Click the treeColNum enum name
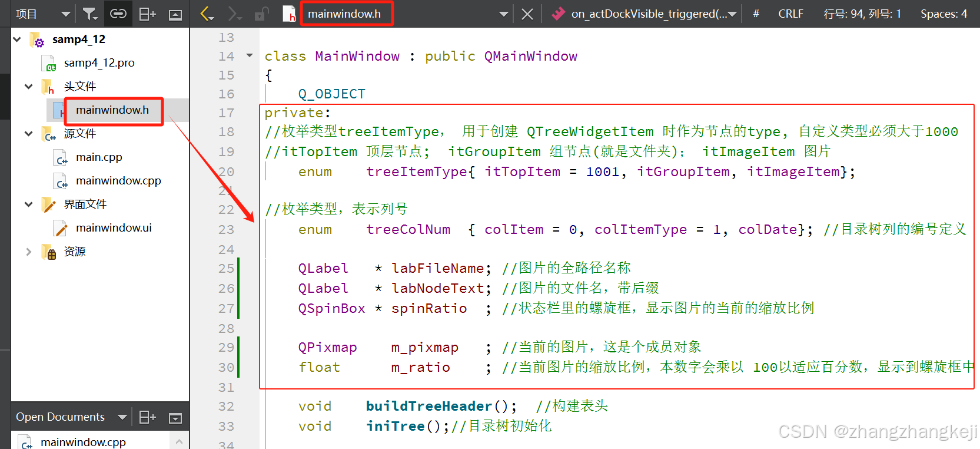Image resolution: width=980 pixels, height=449 pixels. (408, 229)
